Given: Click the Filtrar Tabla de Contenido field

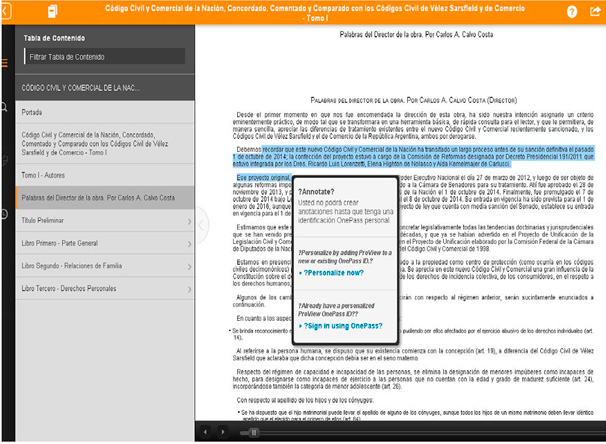Looking at the screenshot, I should coord(104,57).
